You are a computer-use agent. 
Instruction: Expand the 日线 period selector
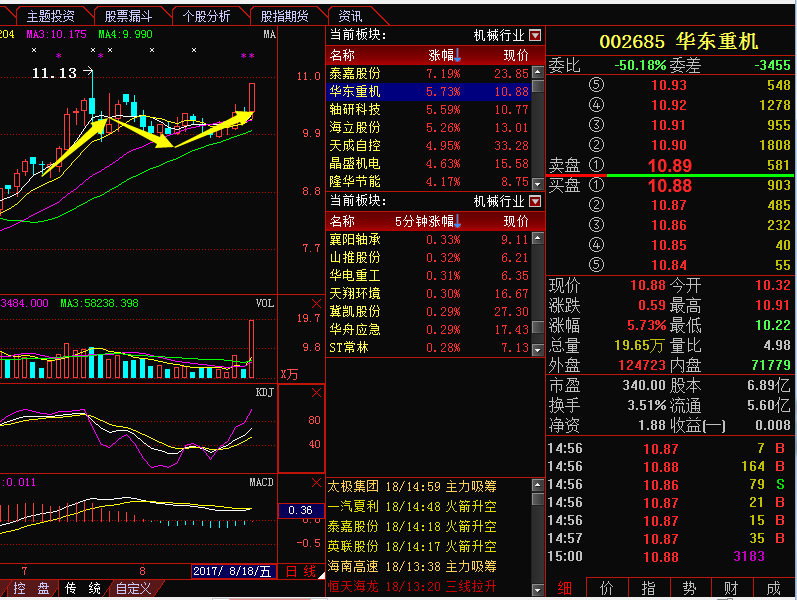tap(301, 572)
